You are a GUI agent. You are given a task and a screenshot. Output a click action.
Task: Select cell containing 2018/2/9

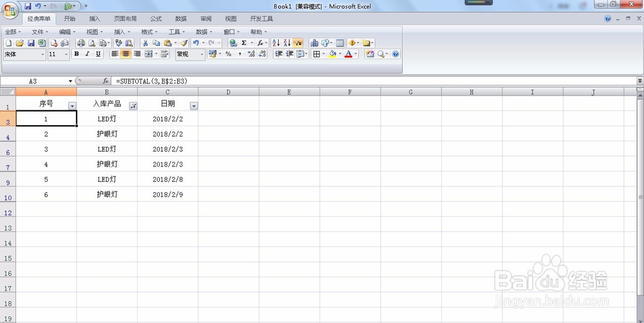point(167,194)
